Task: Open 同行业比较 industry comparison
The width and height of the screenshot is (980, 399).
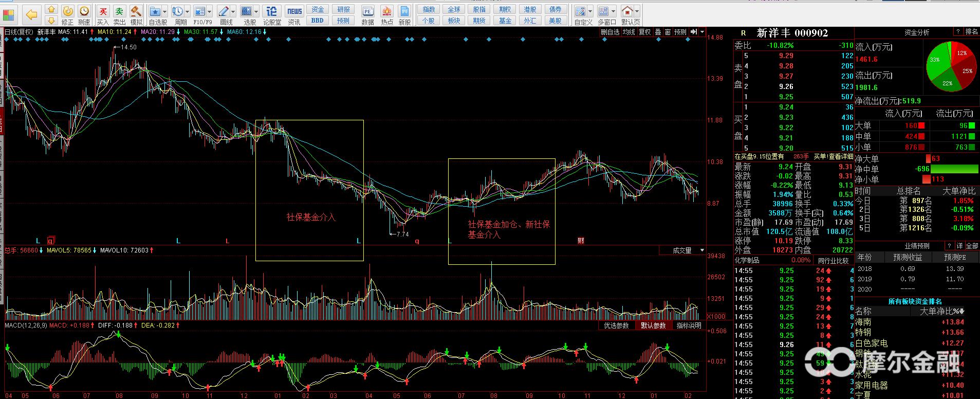Action: click(x=834, y=261)
